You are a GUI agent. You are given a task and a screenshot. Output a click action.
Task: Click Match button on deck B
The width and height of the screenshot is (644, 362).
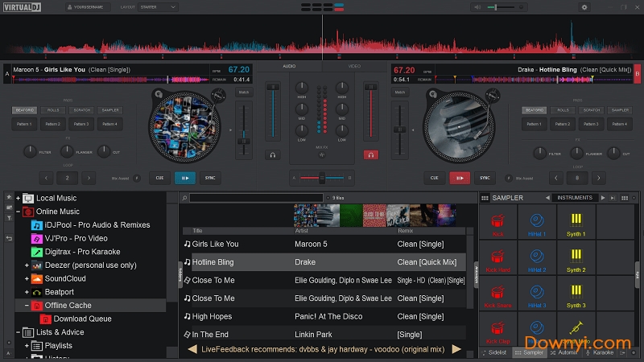(x=399, y=93)
